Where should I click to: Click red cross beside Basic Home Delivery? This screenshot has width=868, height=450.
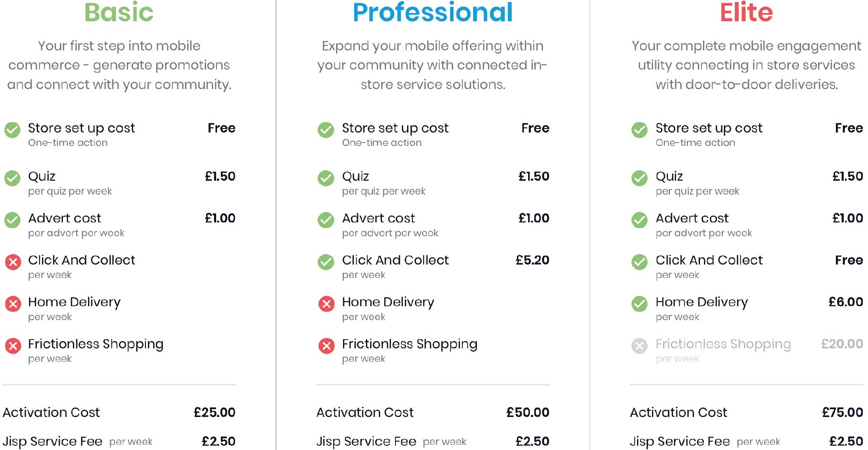13,304
